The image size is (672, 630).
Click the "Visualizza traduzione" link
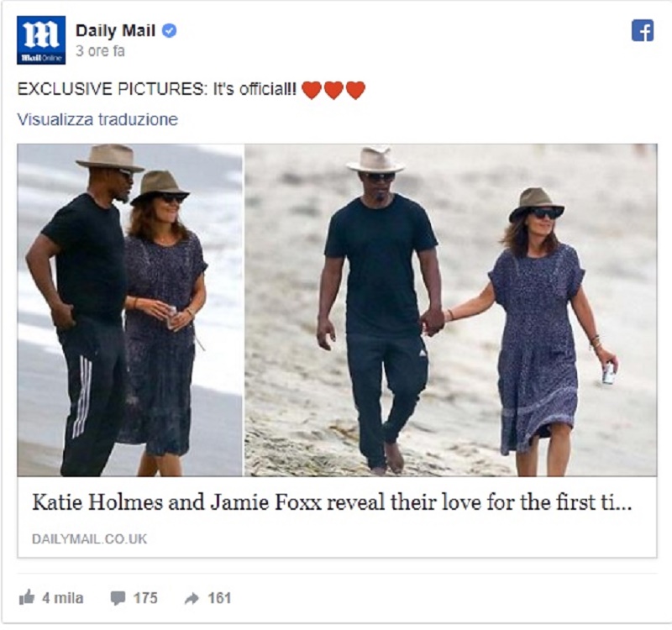point(97,119)
